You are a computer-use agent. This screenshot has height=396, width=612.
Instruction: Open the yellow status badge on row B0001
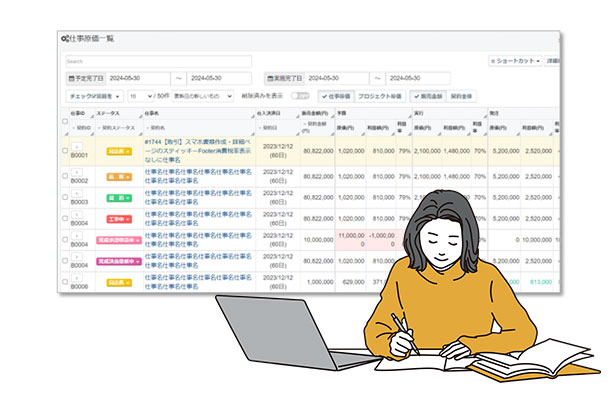point(119,151)
